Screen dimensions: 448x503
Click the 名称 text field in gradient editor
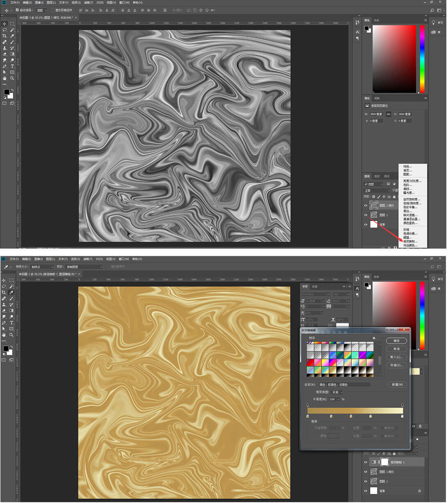pos(344,384)
